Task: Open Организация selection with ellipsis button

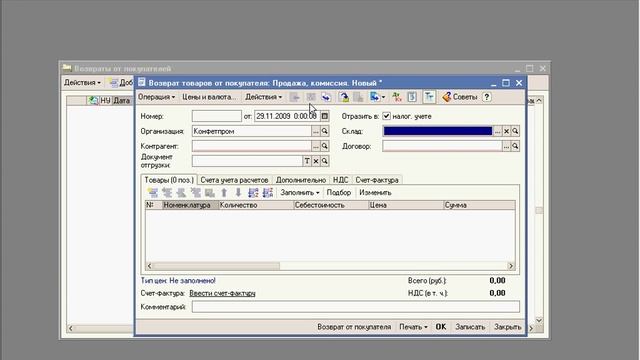Action: click(316, 131)
